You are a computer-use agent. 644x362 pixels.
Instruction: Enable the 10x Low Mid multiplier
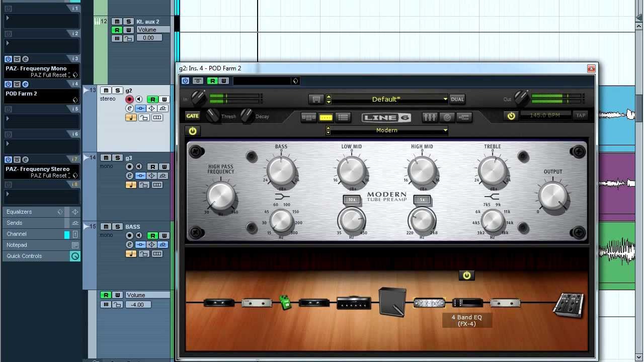(x=352, y=200)
